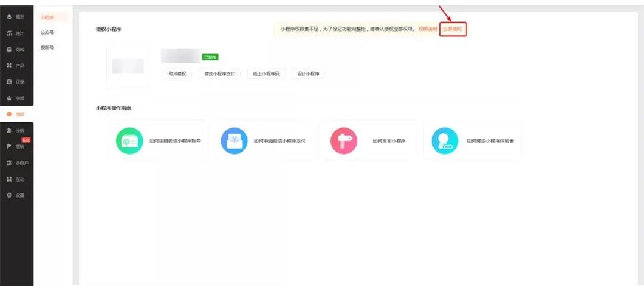
Task: Click the 小程序操作指南 section heading
Action: point(114,108)
